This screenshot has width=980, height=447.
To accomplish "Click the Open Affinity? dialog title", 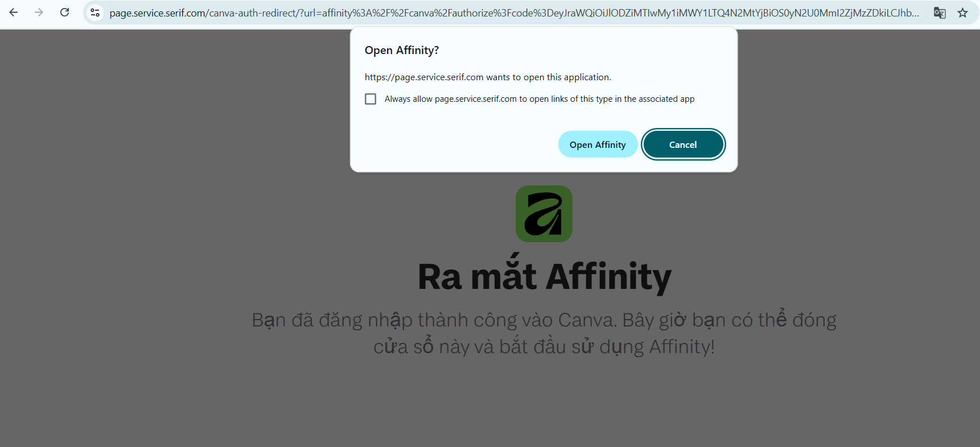I will pos(402,50).
